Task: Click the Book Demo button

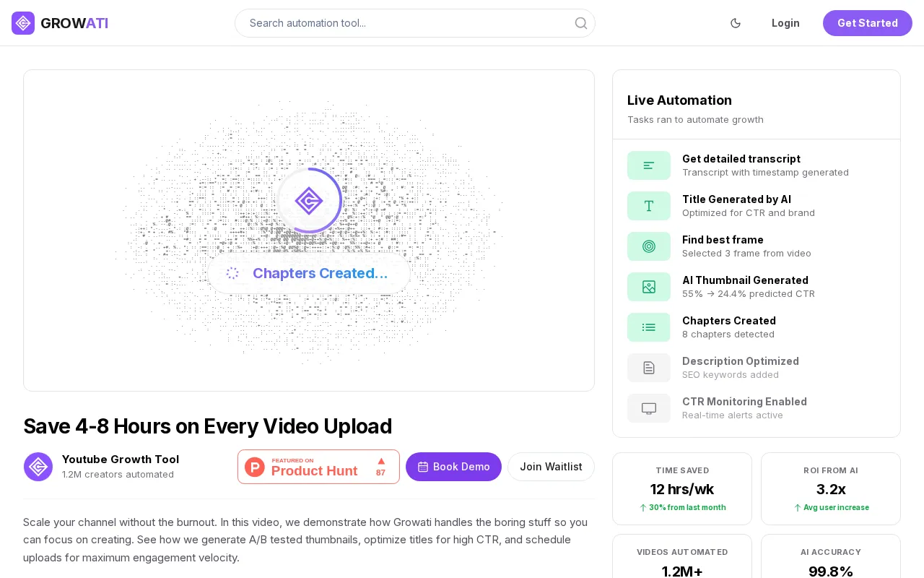Action: 453,467
